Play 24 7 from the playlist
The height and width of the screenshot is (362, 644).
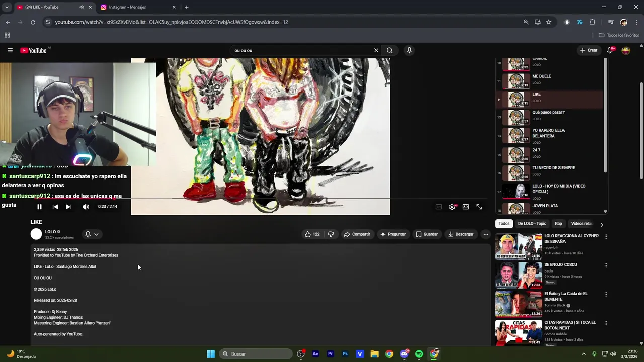point(549,154)
